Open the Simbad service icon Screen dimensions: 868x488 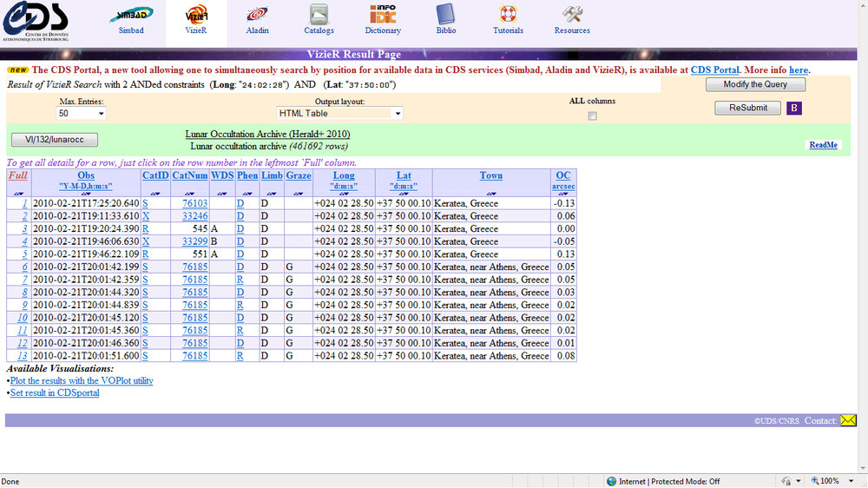coord(131,15)
